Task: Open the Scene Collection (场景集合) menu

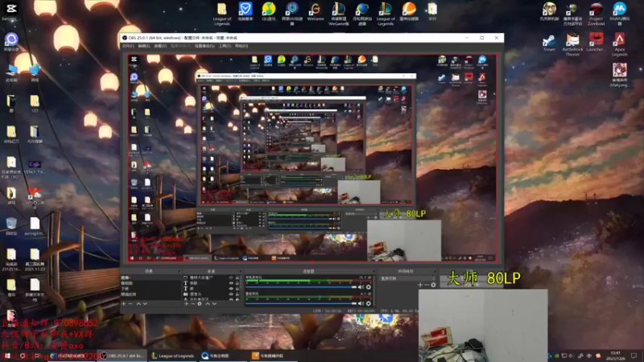Action: [x=204, y=46]
